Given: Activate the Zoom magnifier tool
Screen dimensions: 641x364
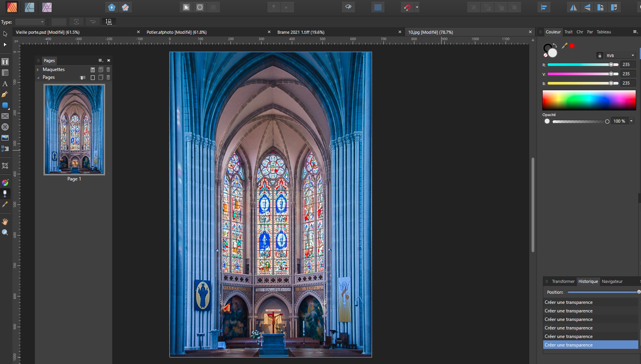Looking at the screenshot, I should pos(5,232).
